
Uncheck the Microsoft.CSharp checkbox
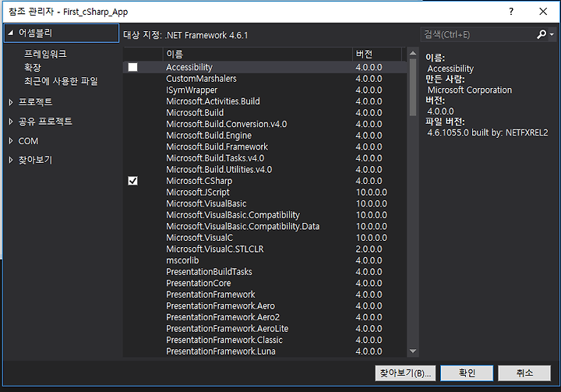pyautogui.click(x=132, y=181)
